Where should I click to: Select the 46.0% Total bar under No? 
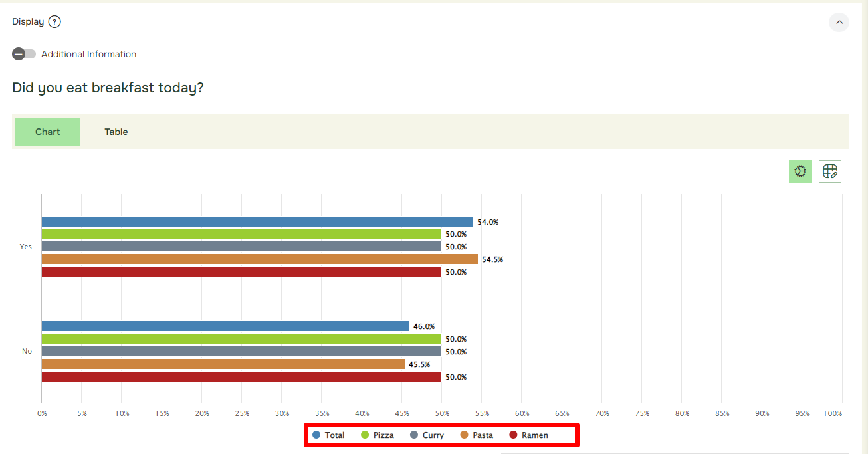coord(225,326)
